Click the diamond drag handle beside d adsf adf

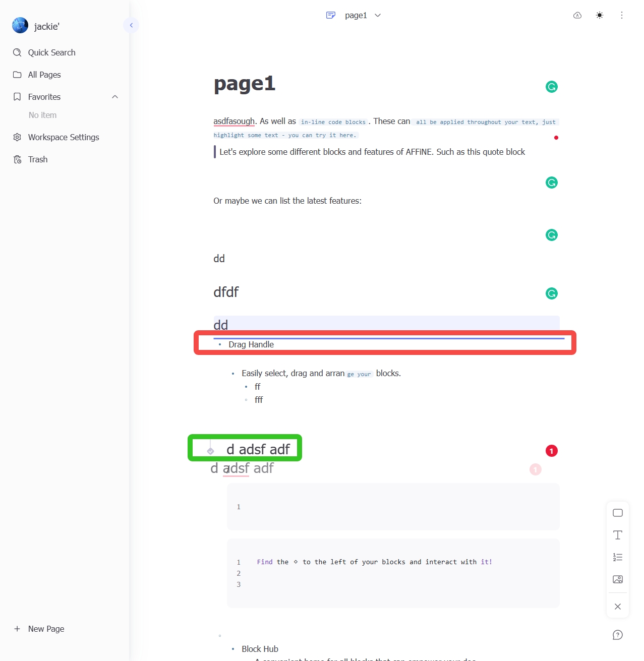pos(211,451)
